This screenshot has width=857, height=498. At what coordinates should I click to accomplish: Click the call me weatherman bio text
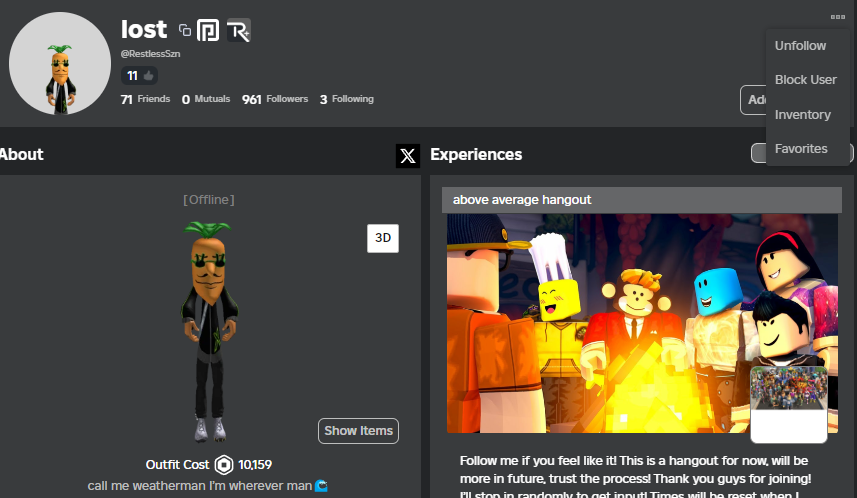[x=199, y=485]
